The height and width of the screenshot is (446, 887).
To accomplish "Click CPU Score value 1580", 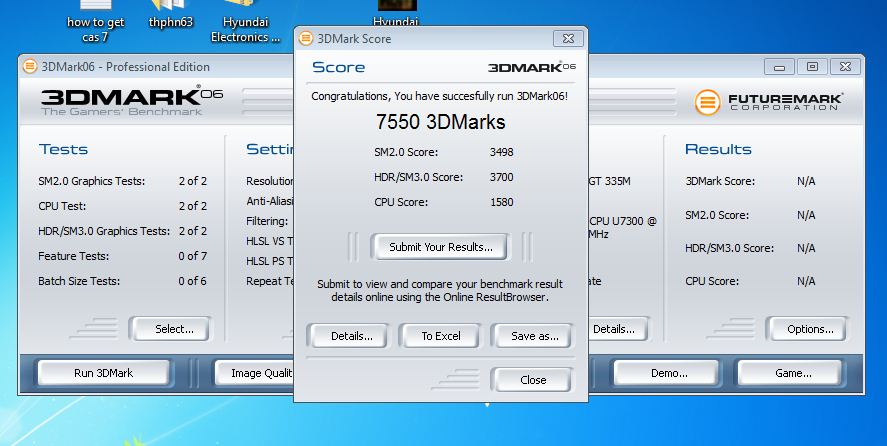I will click(502, 202).
